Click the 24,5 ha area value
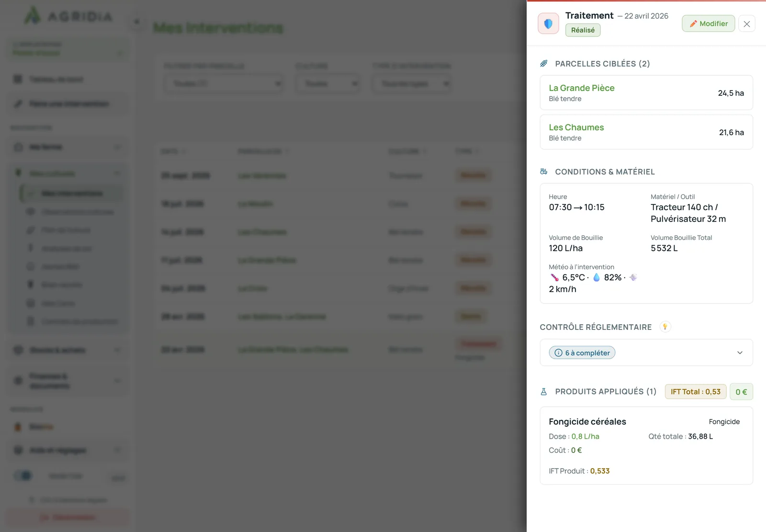This screenshot has width=766, height=532. (x=731, y=93)
